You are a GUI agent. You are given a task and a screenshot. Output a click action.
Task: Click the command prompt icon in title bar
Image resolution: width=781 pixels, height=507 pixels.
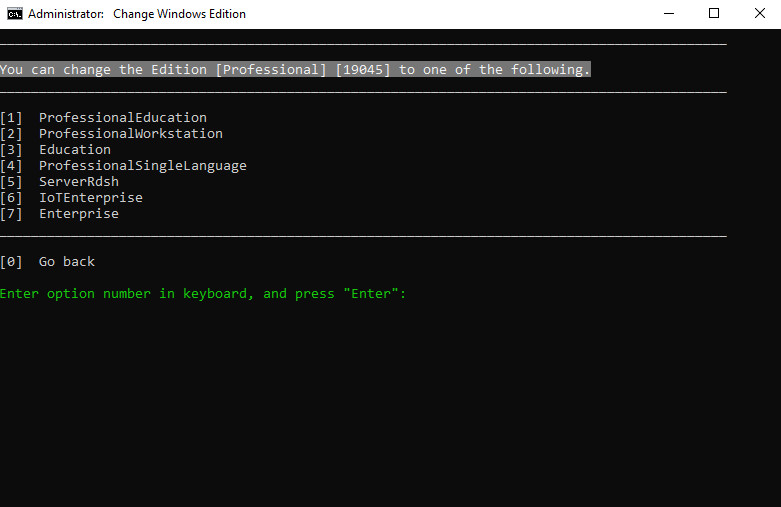point(15,14)
